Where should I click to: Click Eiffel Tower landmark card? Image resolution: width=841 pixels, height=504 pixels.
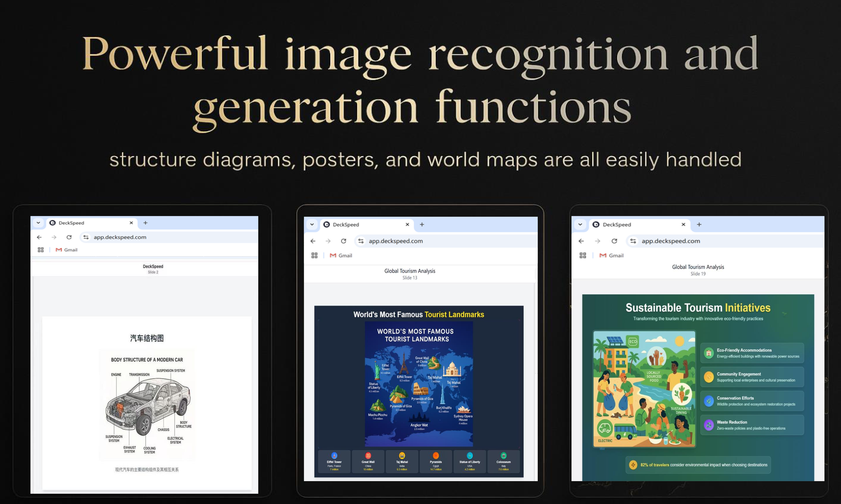(334, 462)
